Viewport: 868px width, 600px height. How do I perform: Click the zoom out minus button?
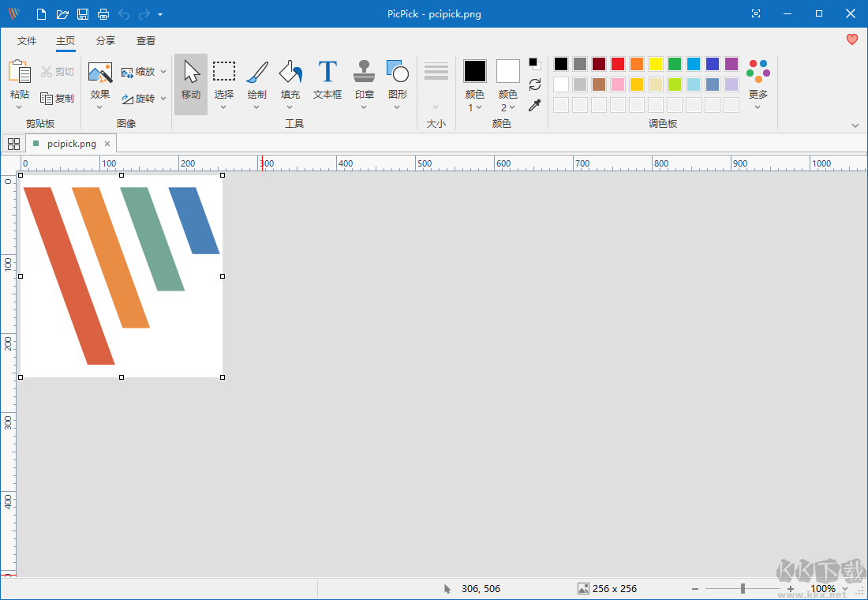[x=695, y=589]
